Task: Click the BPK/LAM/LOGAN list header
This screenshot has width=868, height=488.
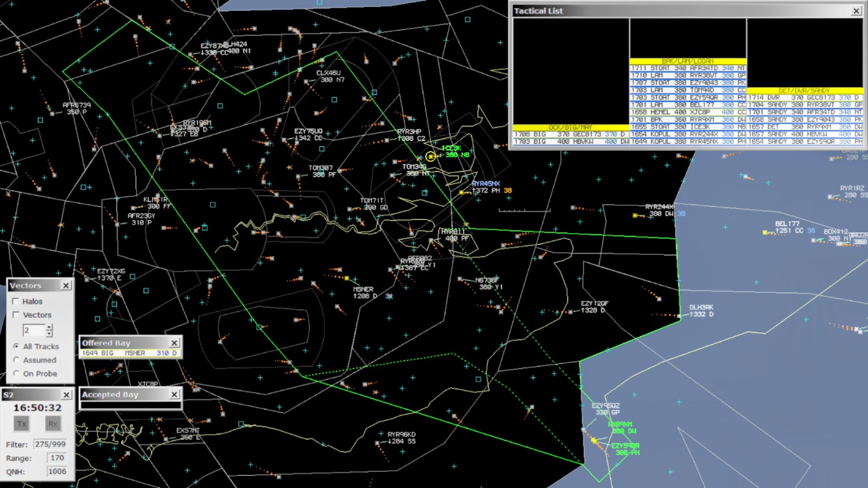Action: click(x=687, y=61)
